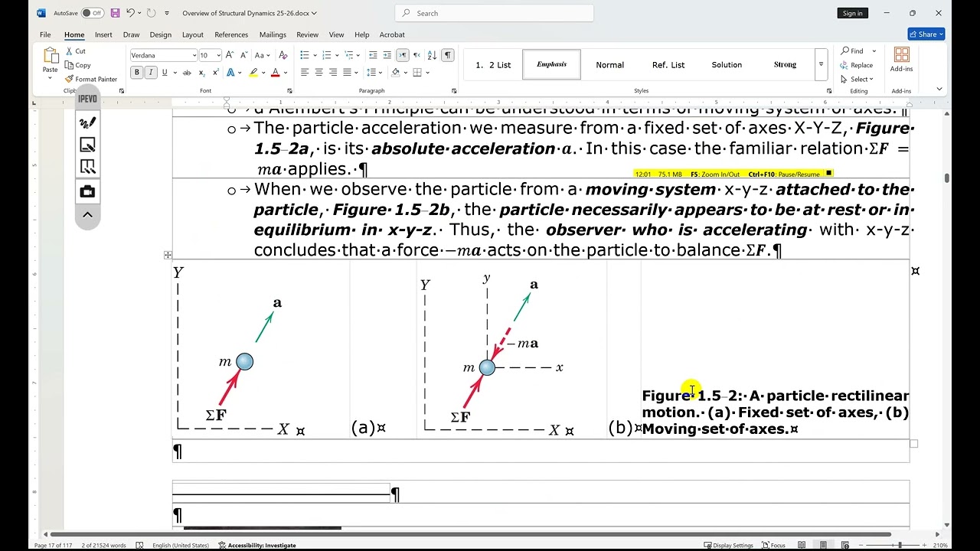
Task: Apply the Strong style
Action: (785, 65)
